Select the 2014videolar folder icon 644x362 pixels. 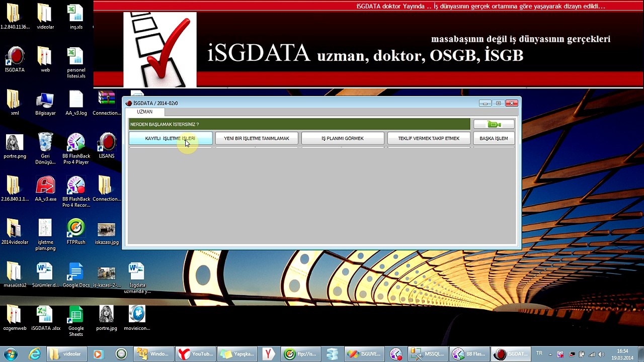pos(15,232)
